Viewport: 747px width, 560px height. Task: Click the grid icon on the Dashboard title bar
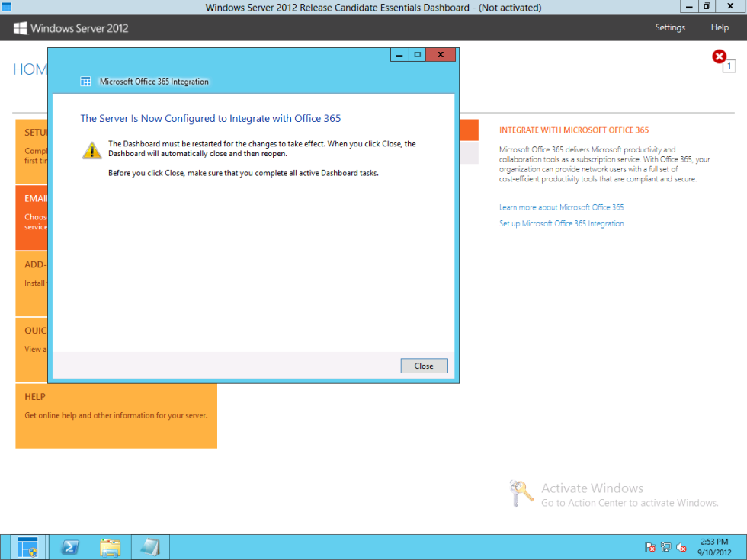click(x=8, y=7)
